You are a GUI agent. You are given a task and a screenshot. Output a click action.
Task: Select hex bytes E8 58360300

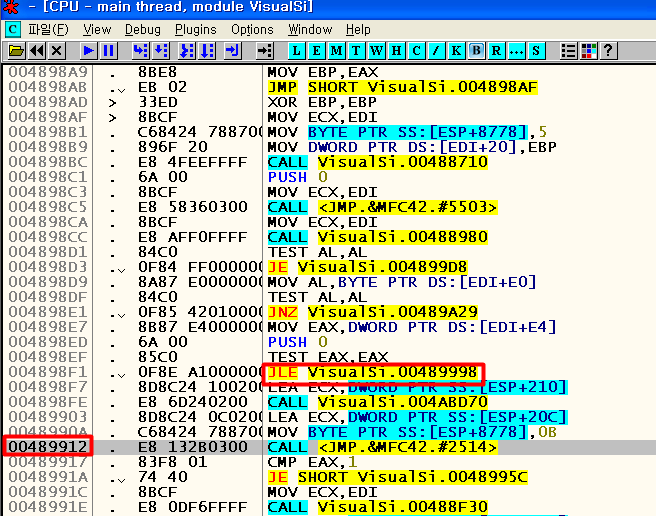point(192,207)
